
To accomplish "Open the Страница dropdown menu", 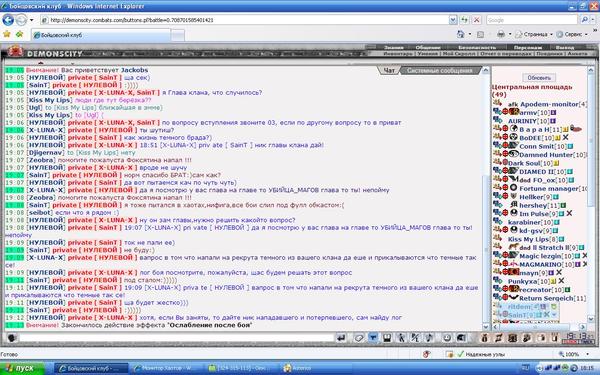I will (534, 34).
